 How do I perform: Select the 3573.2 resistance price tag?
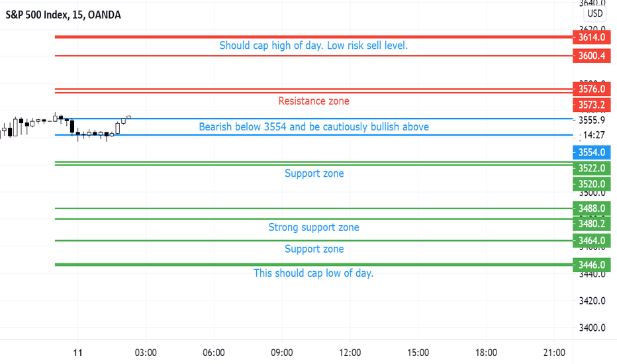point(591,105)
